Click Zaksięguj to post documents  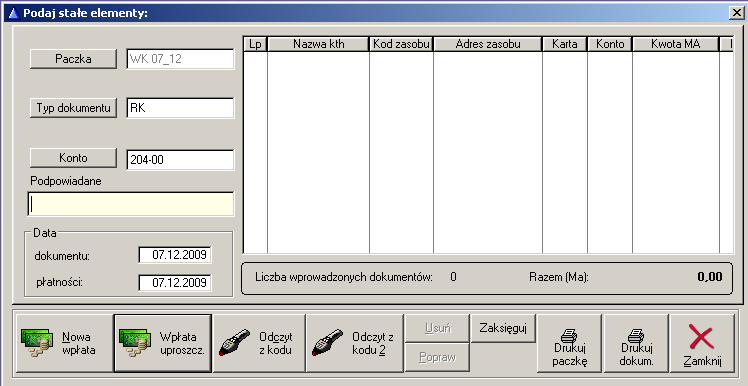pyautogui.click(x=503, y=328)
